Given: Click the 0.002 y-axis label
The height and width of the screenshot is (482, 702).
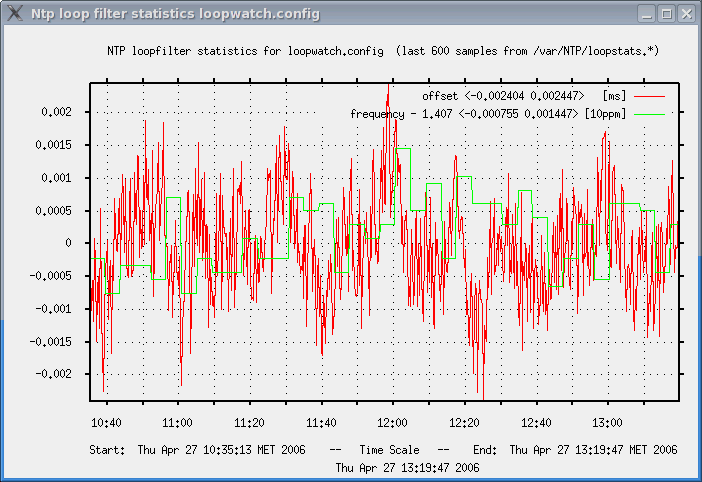Looking at the screenshot, I should click(x=56, y=112).
